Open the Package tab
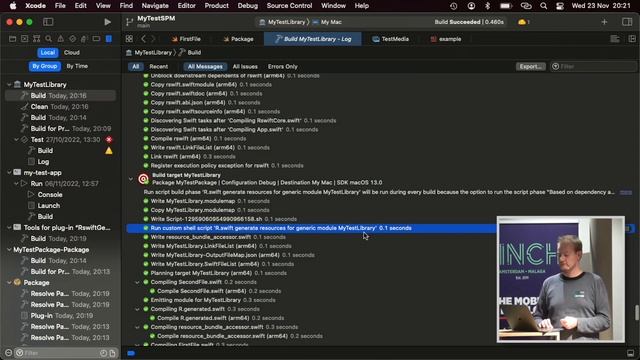Image resolution: width=640 pixels, height=360 pixels. [238, 39]
